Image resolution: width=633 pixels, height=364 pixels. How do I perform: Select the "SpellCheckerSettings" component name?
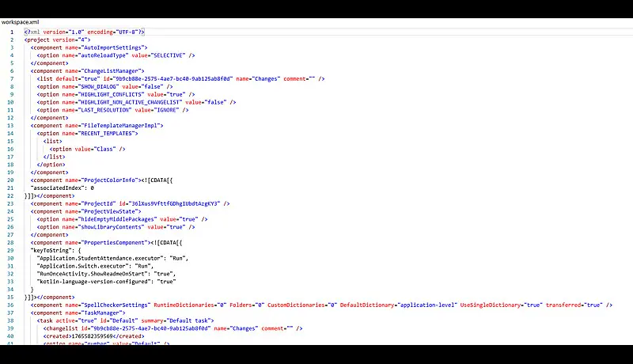pos(116,305)
